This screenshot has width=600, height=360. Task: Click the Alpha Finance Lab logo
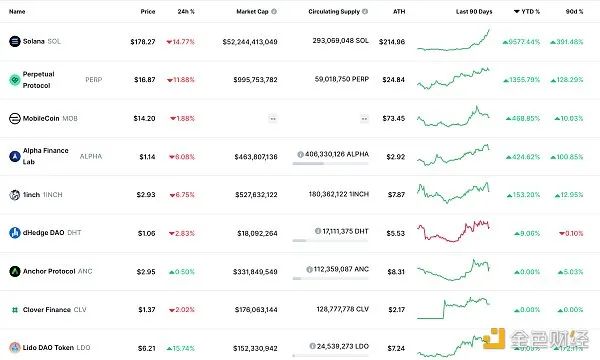(15, 156)
